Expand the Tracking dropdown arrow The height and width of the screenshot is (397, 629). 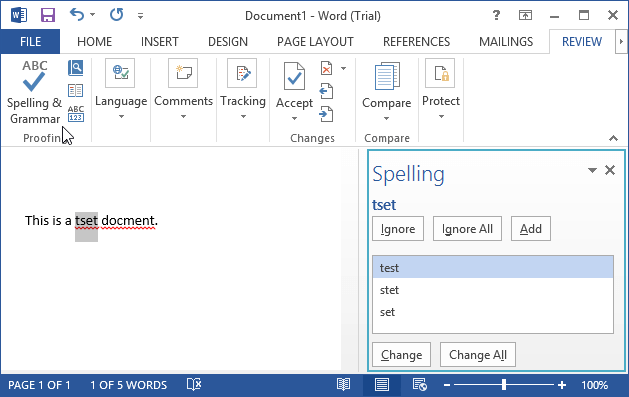[x=243, y=117]
